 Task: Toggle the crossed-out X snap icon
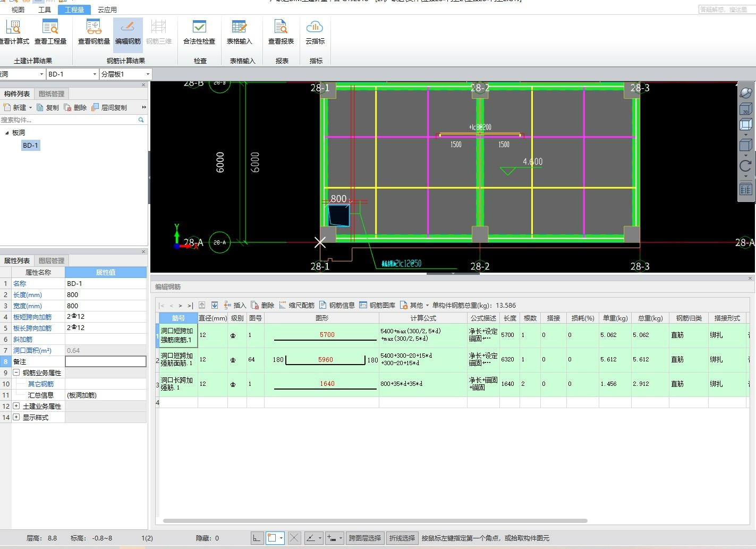(294, 538)
